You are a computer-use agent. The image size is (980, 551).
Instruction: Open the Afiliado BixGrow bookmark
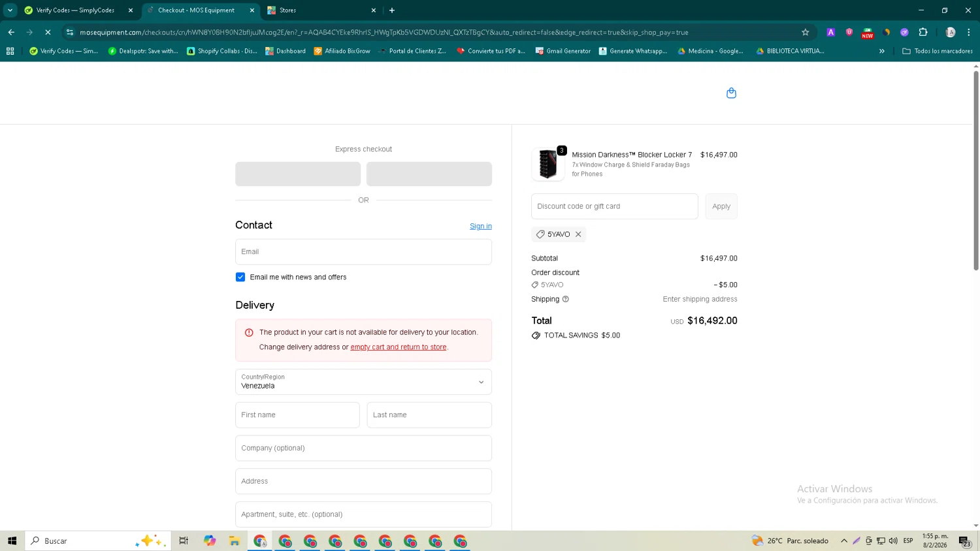342,51
